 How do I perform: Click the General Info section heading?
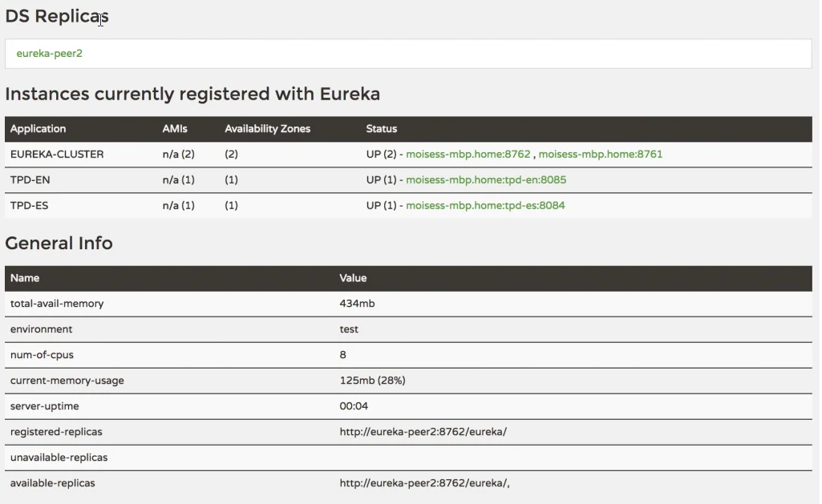59,244
